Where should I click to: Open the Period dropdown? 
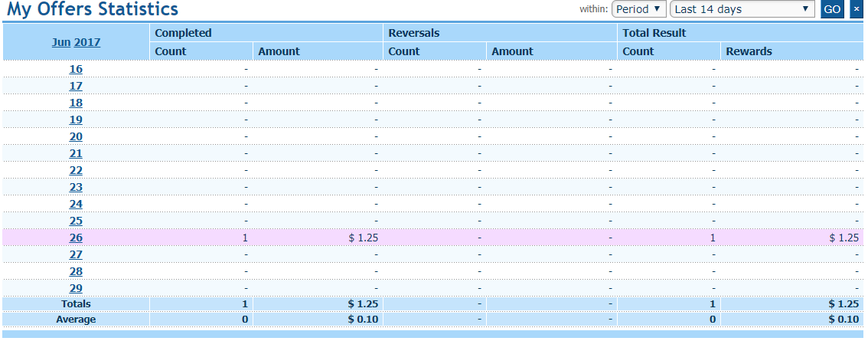pos(640,10)
